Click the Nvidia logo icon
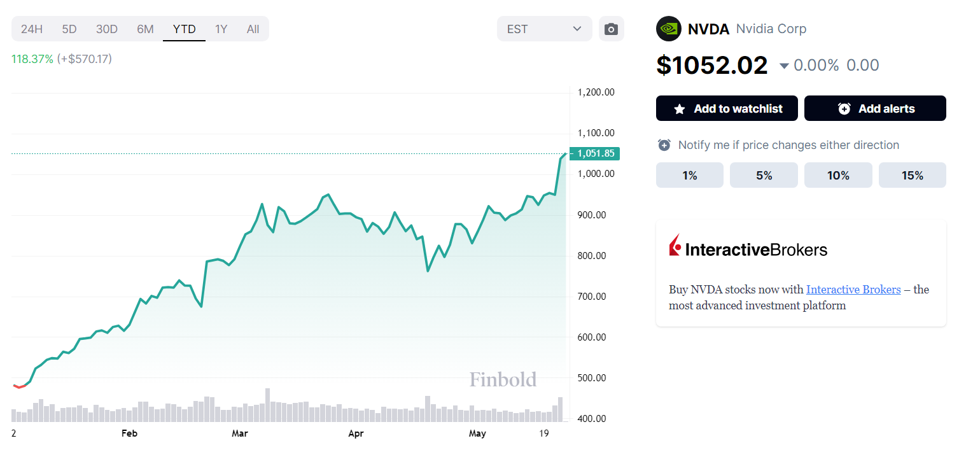The height and width of the screenshot is (464, 980). pos(669,29)
